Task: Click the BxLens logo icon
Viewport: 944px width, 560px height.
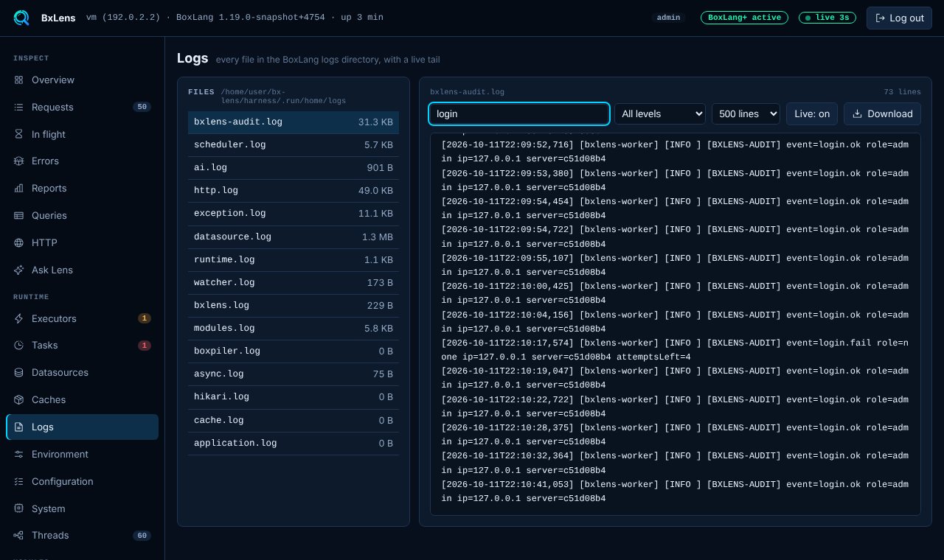Action: (x=21, y=18)
